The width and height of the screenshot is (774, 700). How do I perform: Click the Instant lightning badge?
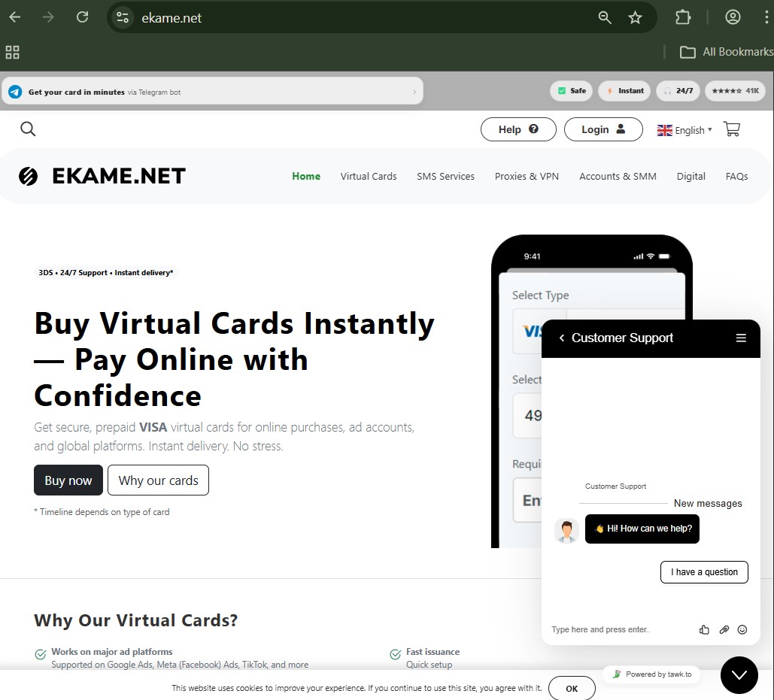coord(624,90)
